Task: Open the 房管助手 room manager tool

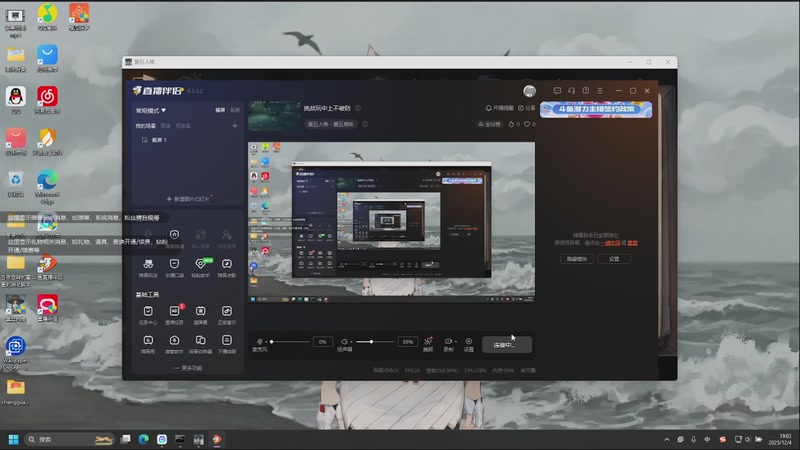Action: 174,343
